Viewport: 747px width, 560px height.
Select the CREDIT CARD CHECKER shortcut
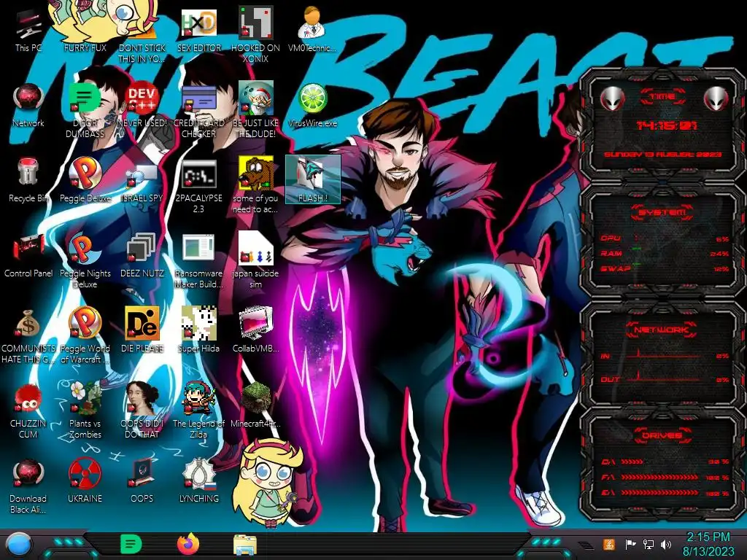click(x=199, y=111)
